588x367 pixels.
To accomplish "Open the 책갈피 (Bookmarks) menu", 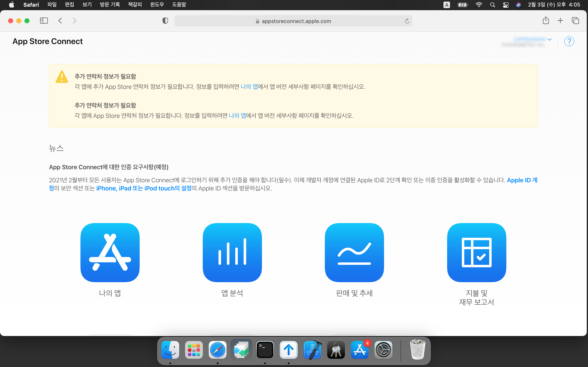I will pyautogui.click(x=135, y=5).
